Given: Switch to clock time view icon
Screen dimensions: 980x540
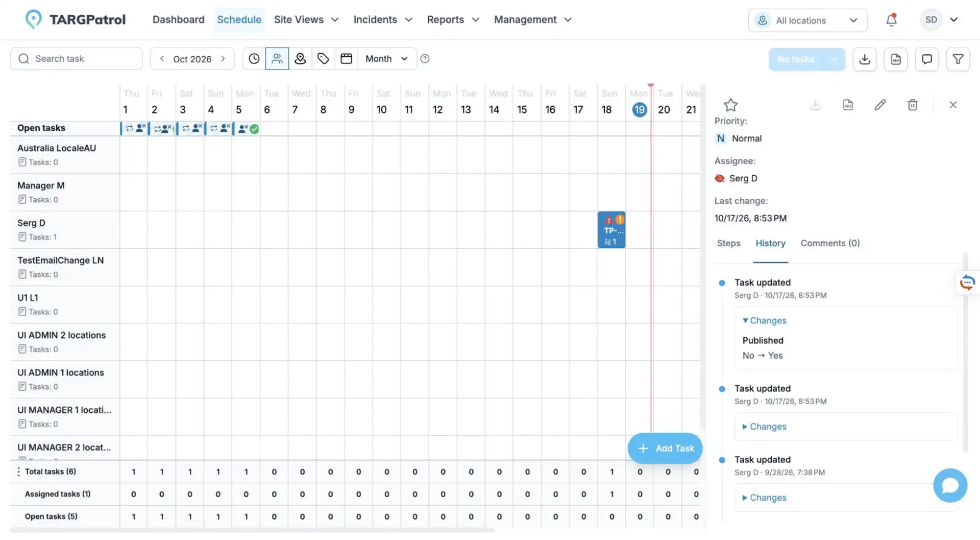Looking at the screenshot, I should point(254,59).
